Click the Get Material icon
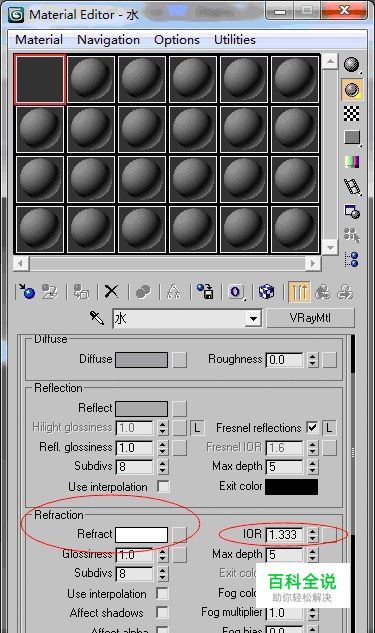375x633 pixels. click(27, 291)
